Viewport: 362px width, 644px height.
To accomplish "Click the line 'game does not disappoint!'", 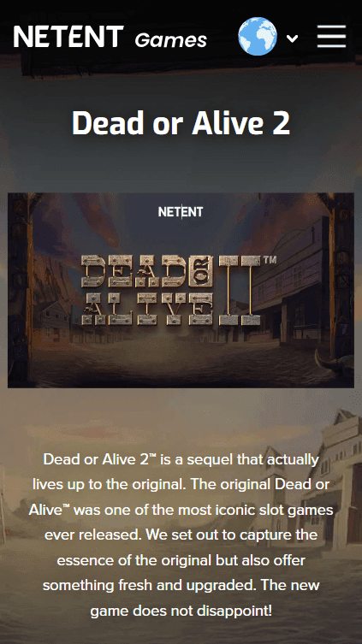I will [x=181, y=612].
